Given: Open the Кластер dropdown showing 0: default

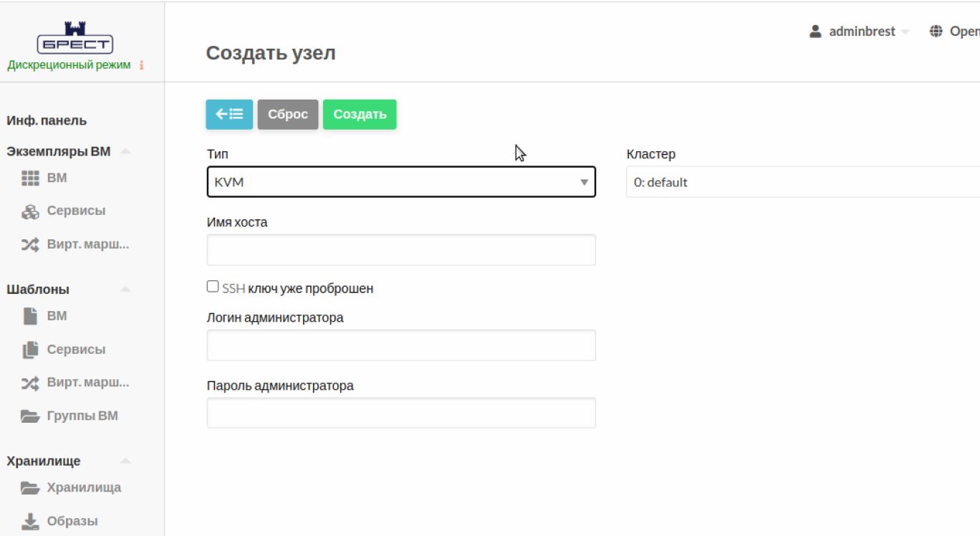Looking at the screenshot, I should click(802, 182).
